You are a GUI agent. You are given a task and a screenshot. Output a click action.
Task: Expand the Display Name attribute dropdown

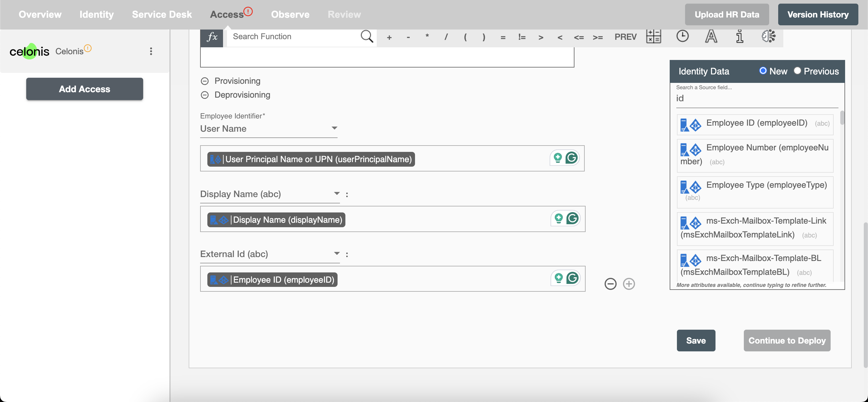337,193
